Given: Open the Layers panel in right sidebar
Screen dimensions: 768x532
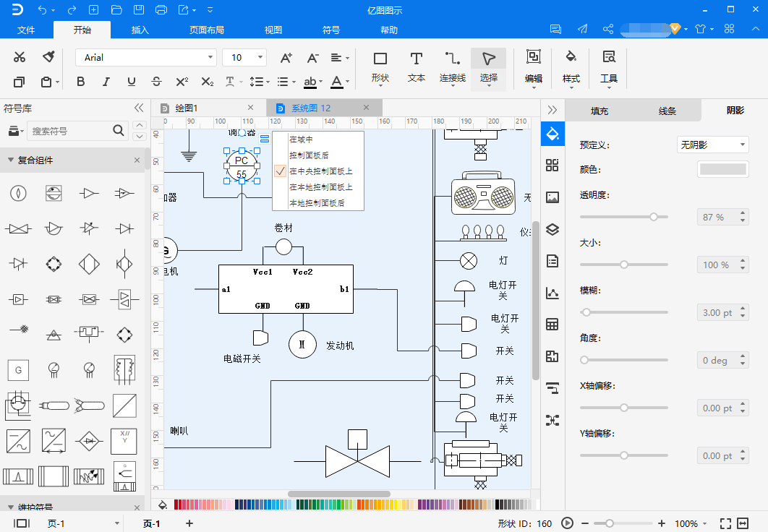Looking at the screenshot, I should [552, 229].
